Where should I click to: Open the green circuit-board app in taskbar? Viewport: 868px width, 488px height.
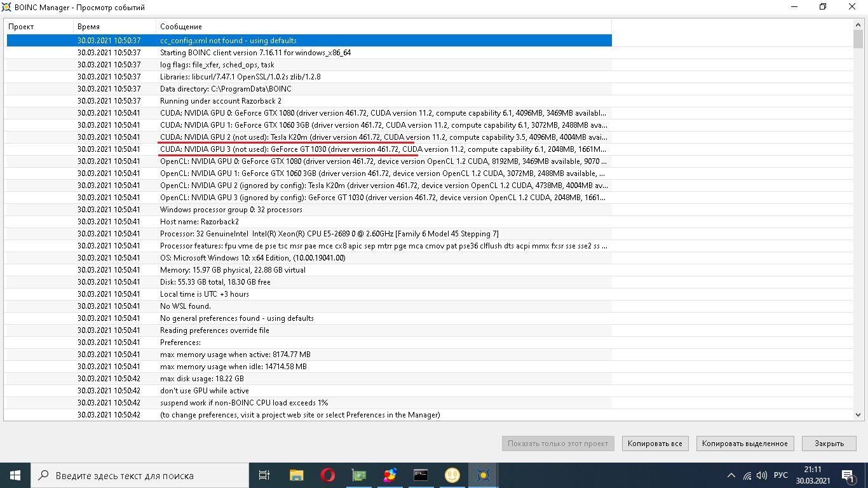[x=359, y=475]
